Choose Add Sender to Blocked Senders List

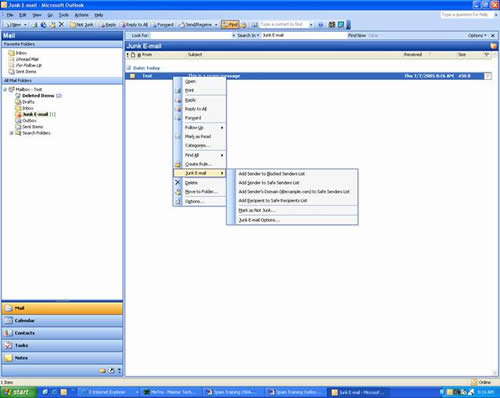click(292, 174)
